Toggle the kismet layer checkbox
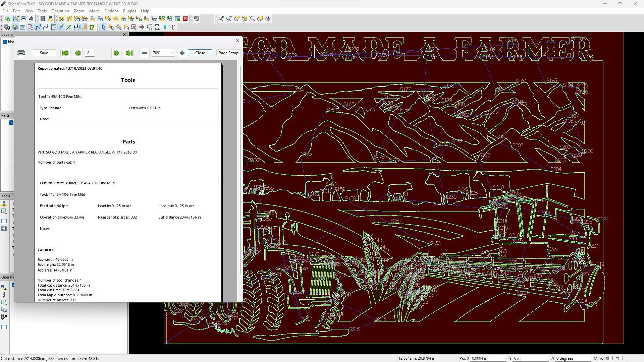The height and width of the screenshot is (362, 644). 5,42
